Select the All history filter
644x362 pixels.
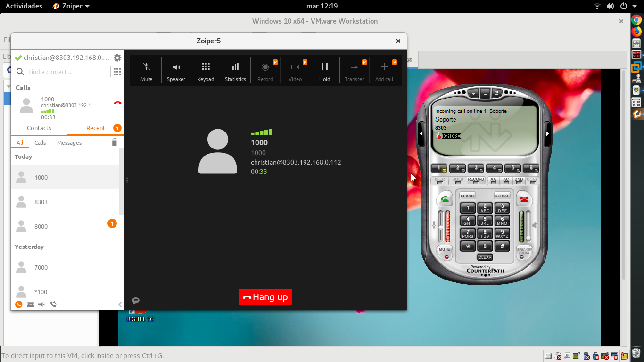click(x=20, y=143)
